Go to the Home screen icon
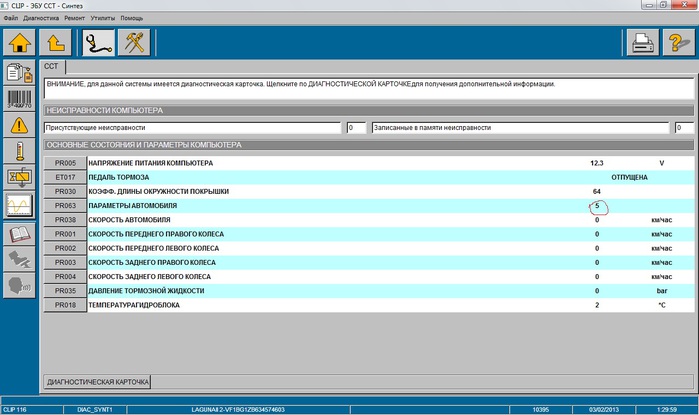 [20, 43]
